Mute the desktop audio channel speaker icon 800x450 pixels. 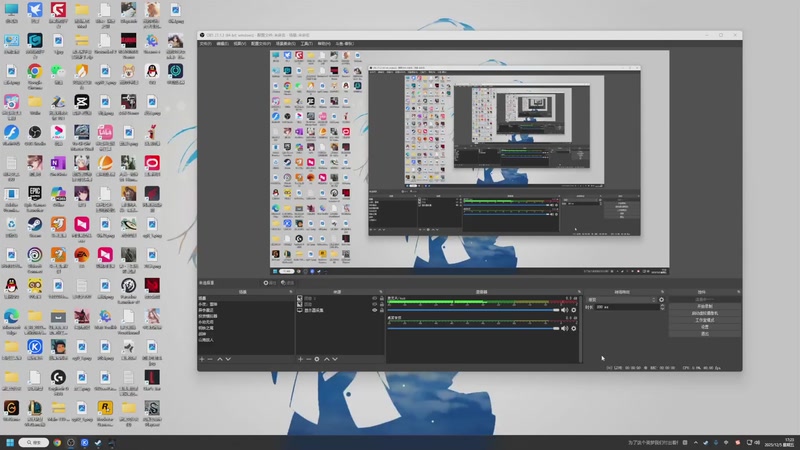[x=565, y=310]
